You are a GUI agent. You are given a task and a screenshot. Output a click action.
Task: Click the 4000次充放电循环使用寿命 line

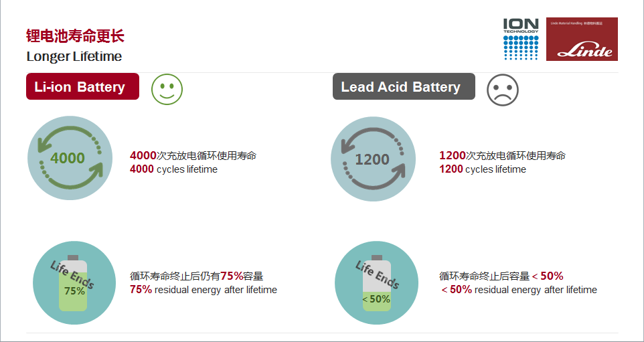pyautogui.click(x=193, y=155)
